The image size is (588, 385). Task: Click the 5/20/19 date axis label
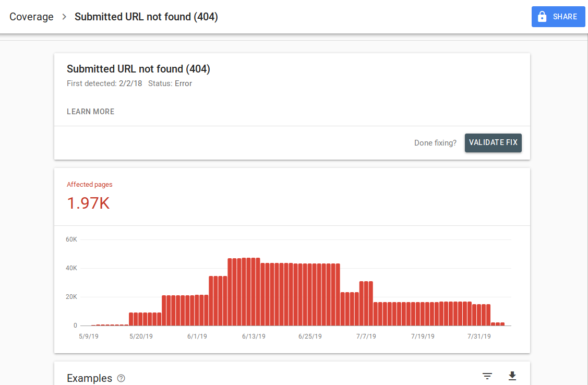(x=141, y=336)
